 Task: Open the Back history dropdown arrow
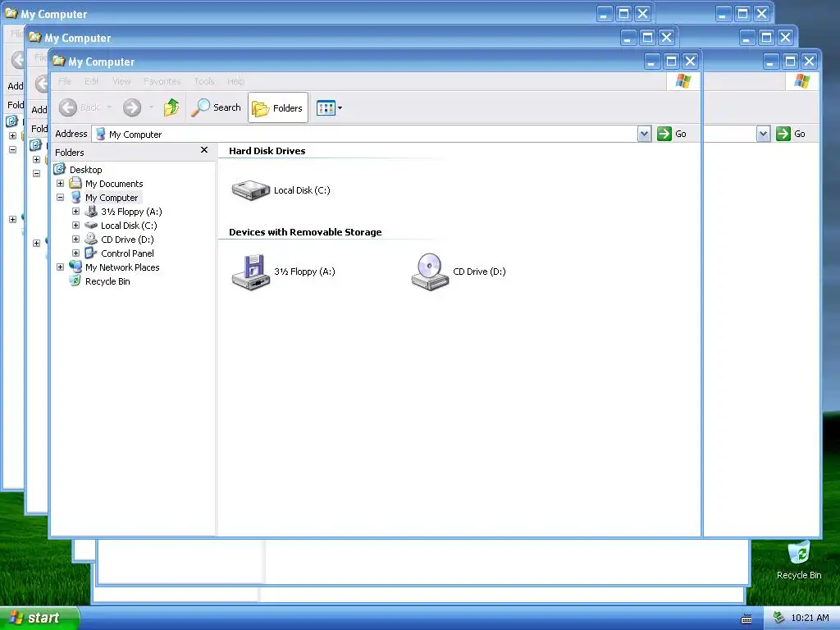coord(109,107)
